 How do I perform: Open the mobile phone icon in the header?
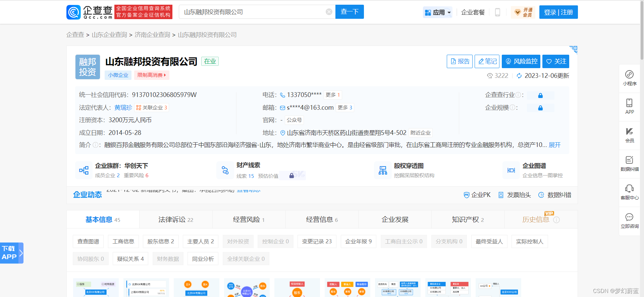tap(498, 12)
